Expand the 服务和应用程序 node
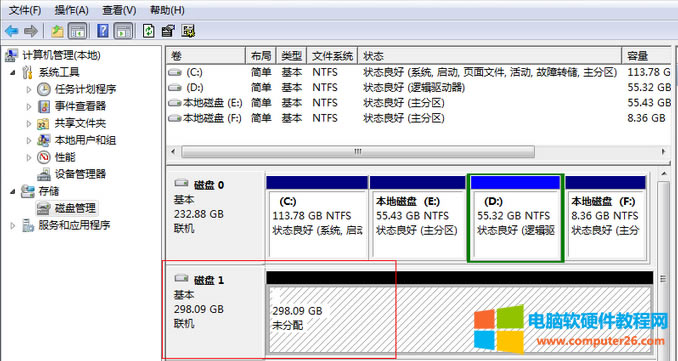678x361 pixels. [13, 225]
